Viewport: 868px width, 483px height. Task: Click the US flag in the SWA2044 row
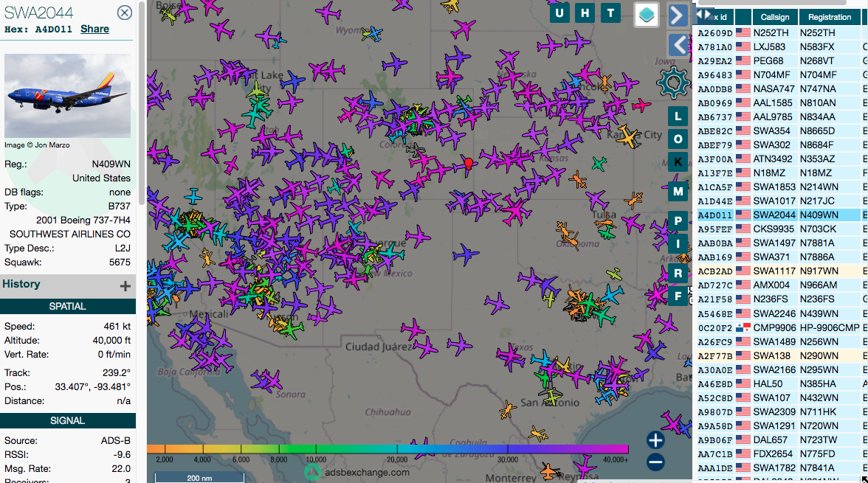point(743,215)
